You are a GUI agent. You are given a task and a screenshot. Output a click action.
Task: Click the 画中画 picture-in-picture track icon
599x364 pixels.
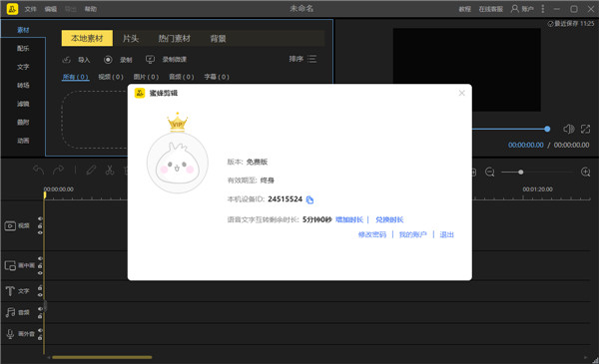[x=10, y=265]
